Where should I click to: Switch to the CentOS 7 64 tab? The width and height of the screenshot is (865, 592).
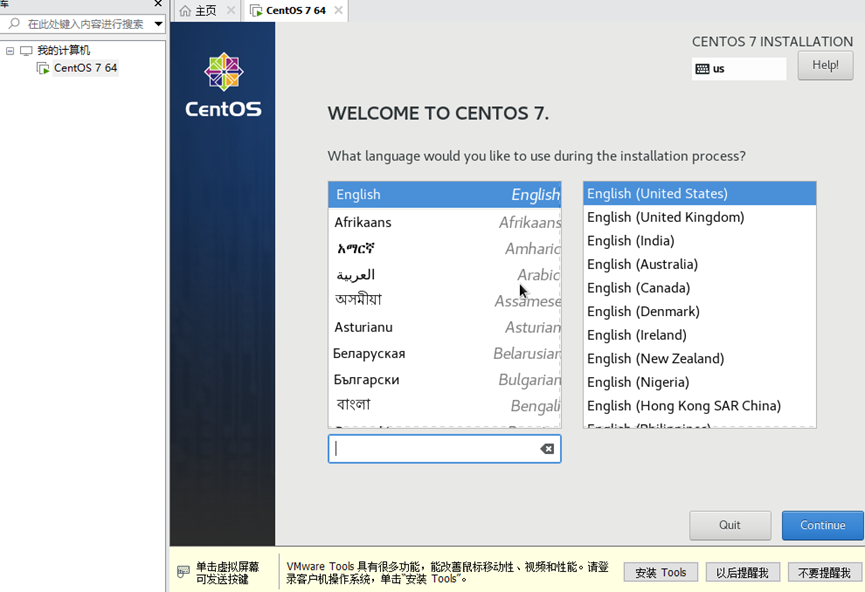(x=296, y=10)
